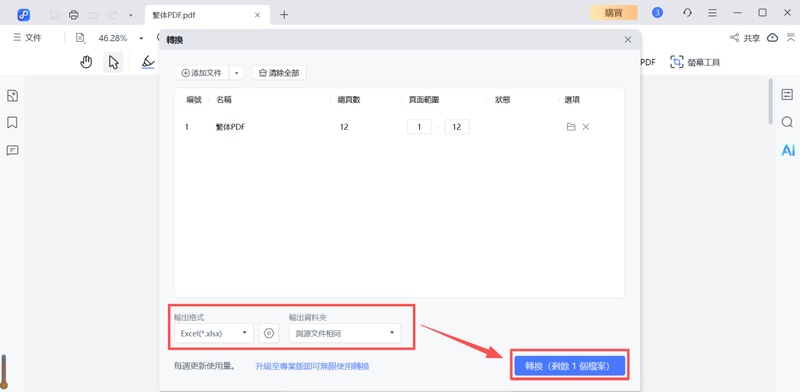Viewport: 800px width, 392px height.
Task: Click the undo arrow icon
Action: (93, 15)
